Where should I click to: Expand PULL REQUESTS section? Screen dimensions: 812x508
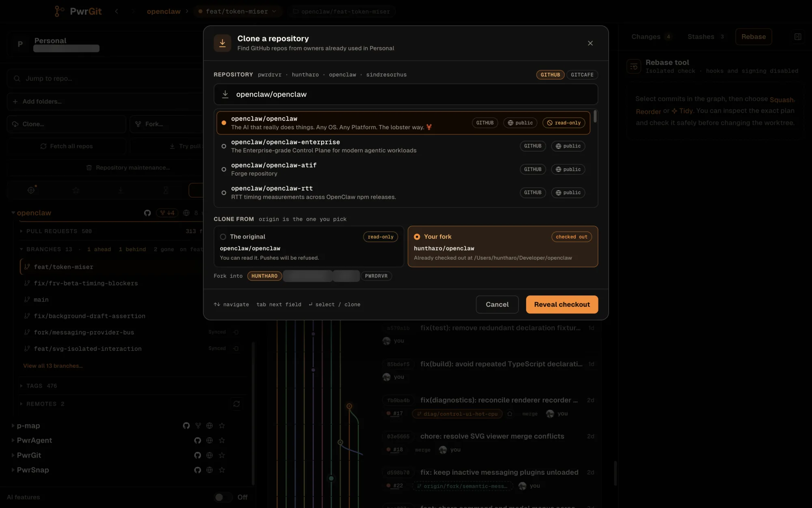click(x=22, y=231)
